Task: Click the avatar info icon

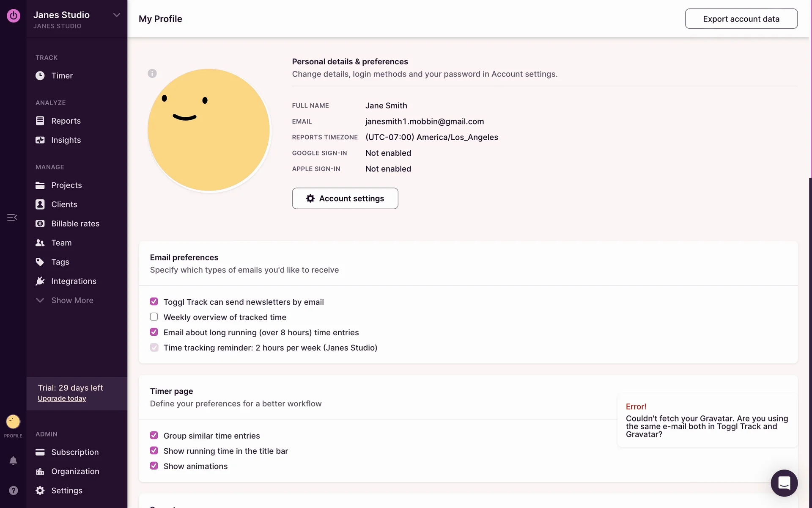Action: tap(152, 73)
